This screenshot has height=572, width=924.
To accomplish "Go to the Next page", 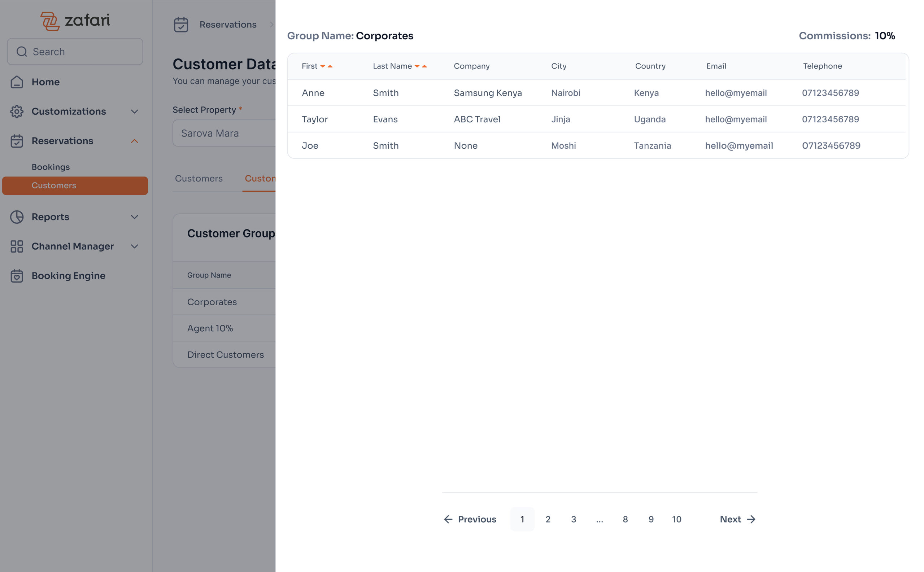I will click(x=737, y=519).
